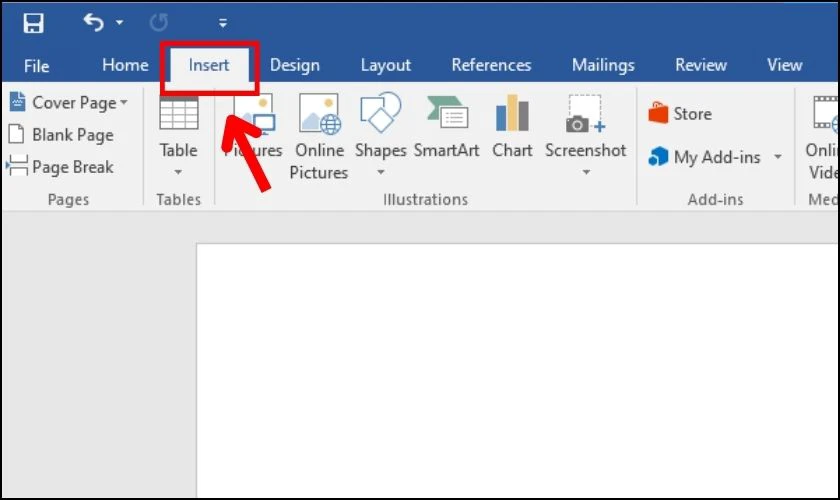The width and height of the screenshot is (840, 500).
Task: Click the Shapes icon
Action: tap(380, 113)
